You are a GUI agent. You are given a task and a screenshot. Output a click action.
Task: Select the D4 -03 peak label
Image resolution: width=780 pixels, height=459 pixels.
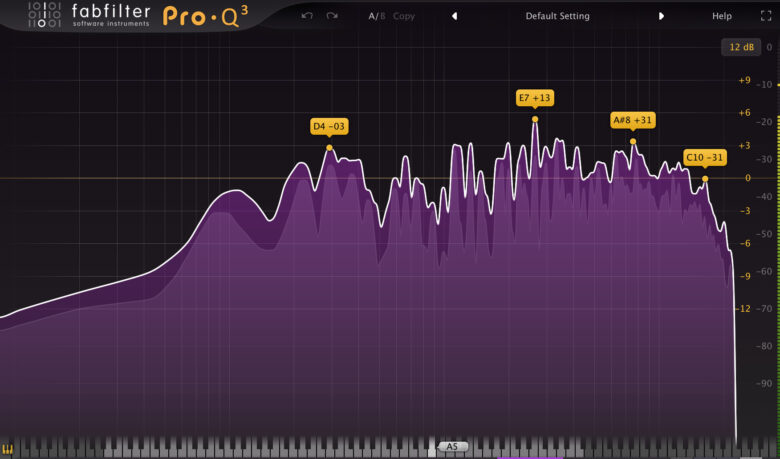tap(329, 126)
